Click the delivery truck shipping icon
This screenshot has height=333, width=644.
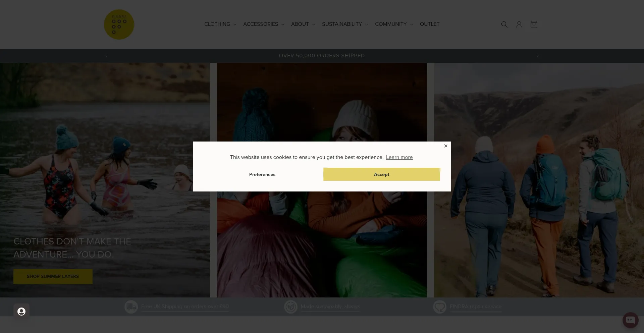131,307
